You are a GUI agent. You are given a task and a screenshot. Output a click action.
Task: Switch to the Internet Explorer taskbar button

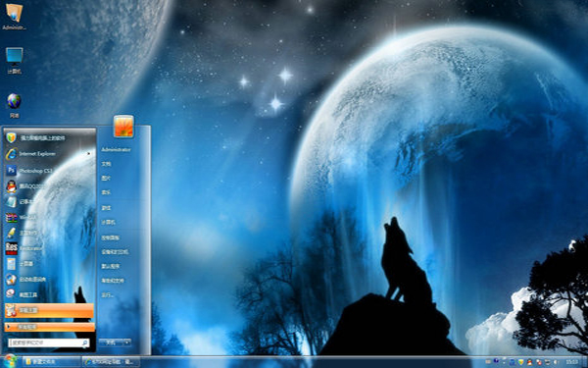click(x=111, y=361)
